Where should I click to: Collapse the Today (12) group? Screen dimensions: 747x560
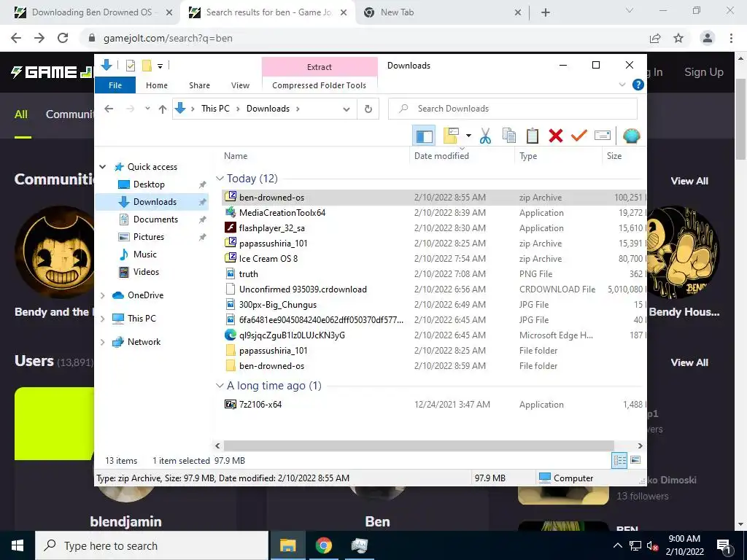point(220,179)
